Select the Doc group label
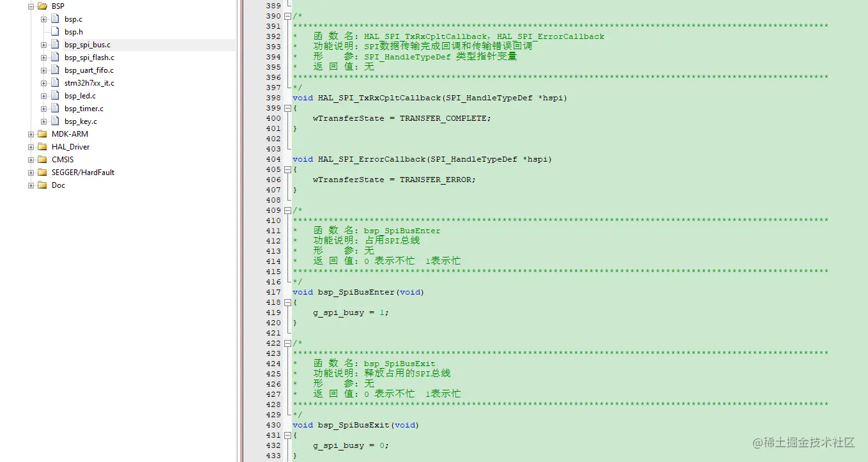Image resolution: width=868 pixels, height=462 pixels. click(x=59, y=185)
